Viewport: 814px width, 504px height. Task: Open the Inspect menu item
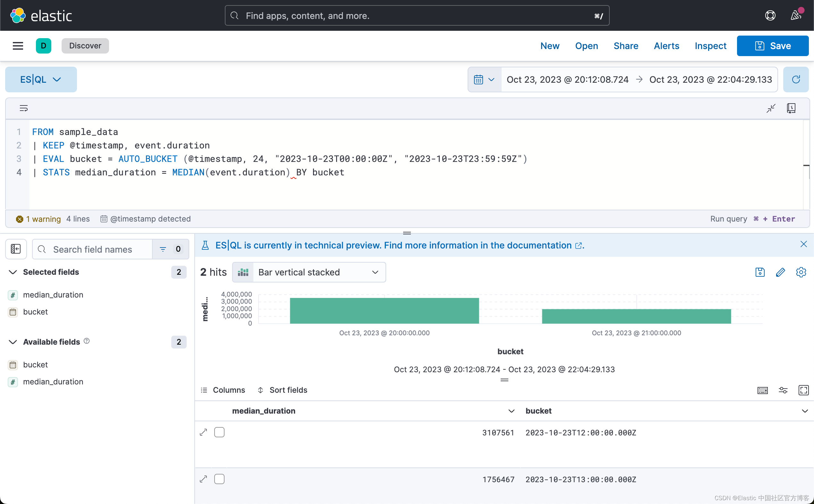coord(710,46)
